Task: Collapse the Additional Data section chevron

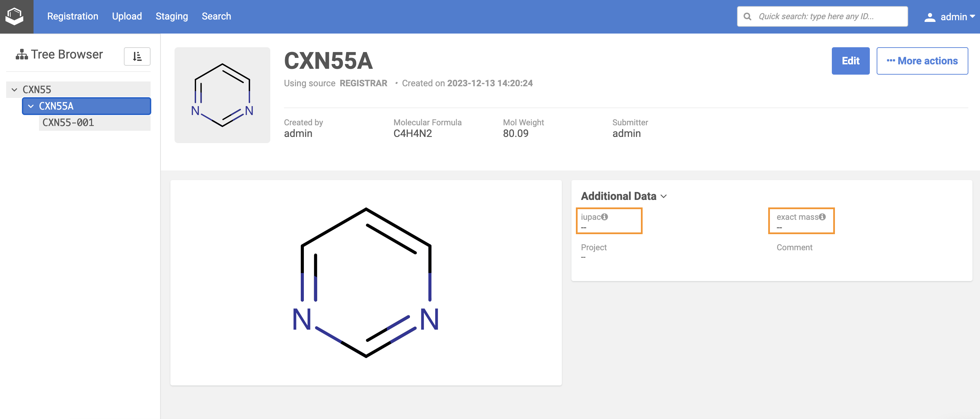Action: click(x=664, y=196)
